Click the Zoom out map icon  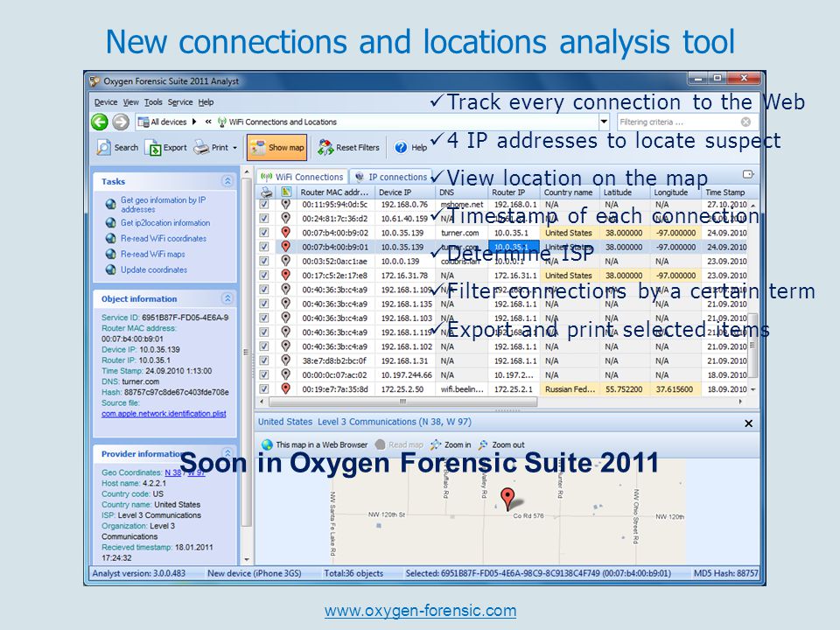[483, 444]
